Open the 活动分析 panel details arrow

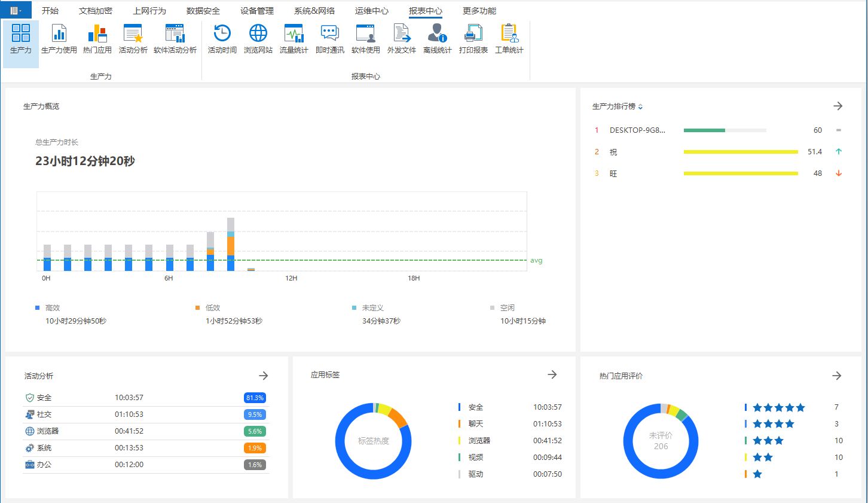264,376
